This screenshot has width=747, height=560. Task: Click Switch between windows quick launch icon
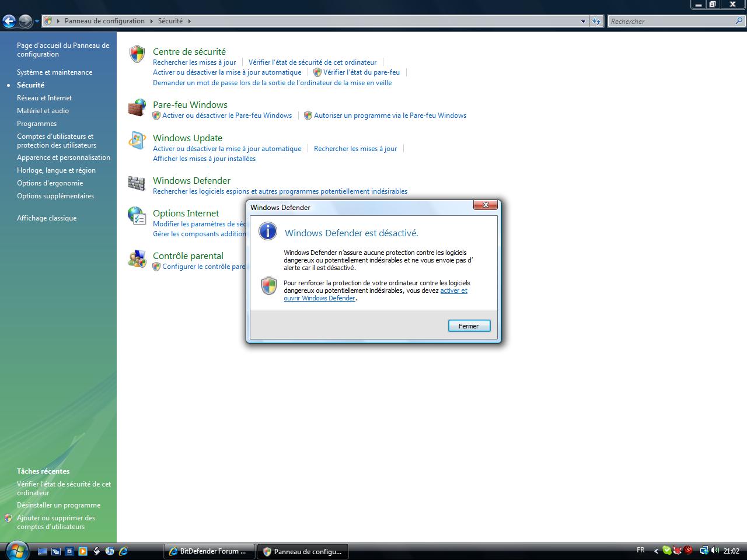[x=56, y=551]
